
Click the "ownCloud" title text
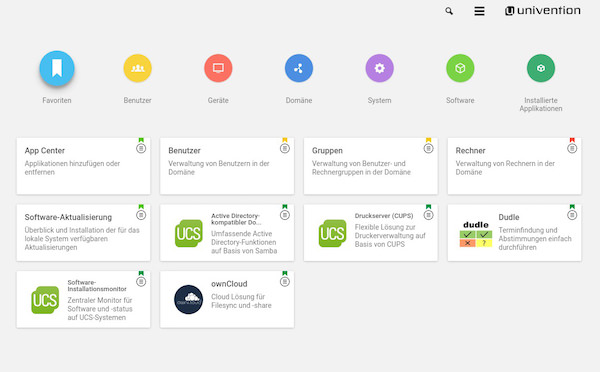click(229, 284)
